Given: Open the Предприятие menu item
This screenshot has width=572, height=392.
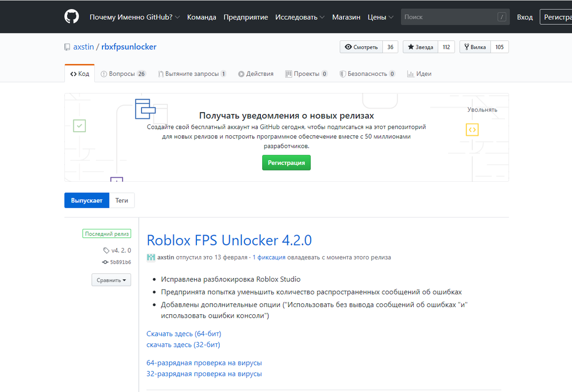Looking at the screenshot, I should [x=245, y=17].
